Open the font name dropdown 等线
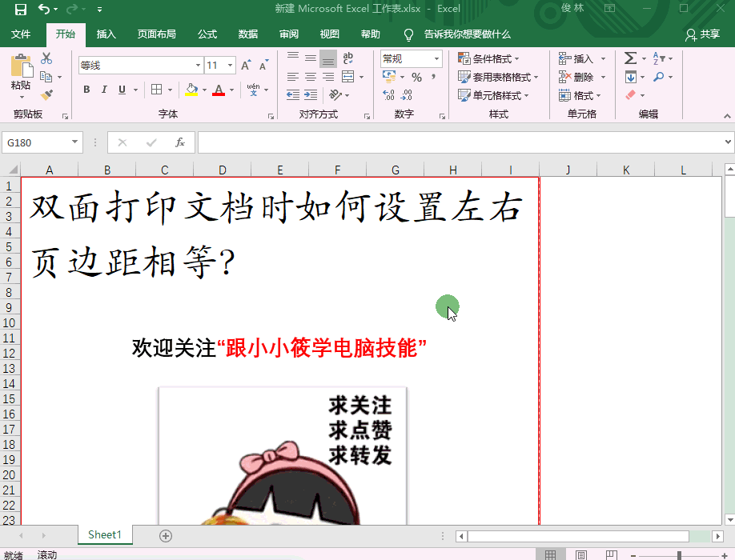This screenshot has height=560, width=735. tap(198, 66)
